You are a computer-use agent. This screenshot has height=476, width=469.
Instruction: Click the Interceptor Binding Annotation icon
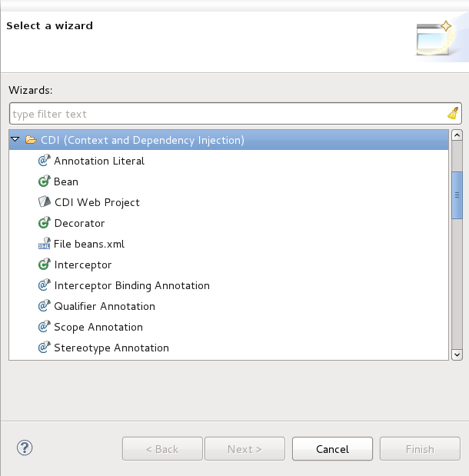(45, 285)
